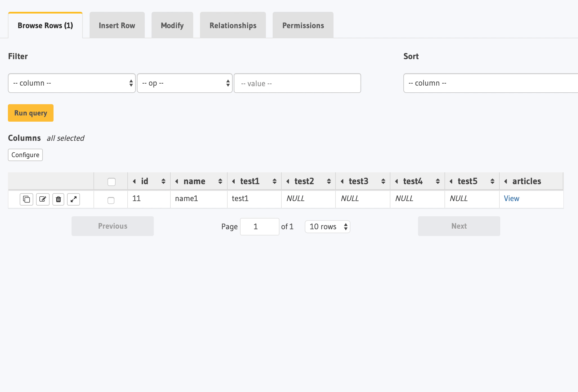This screenshot has width=578, height=392.
Task: Select row 11 checkbox
Action: [111, 201]
